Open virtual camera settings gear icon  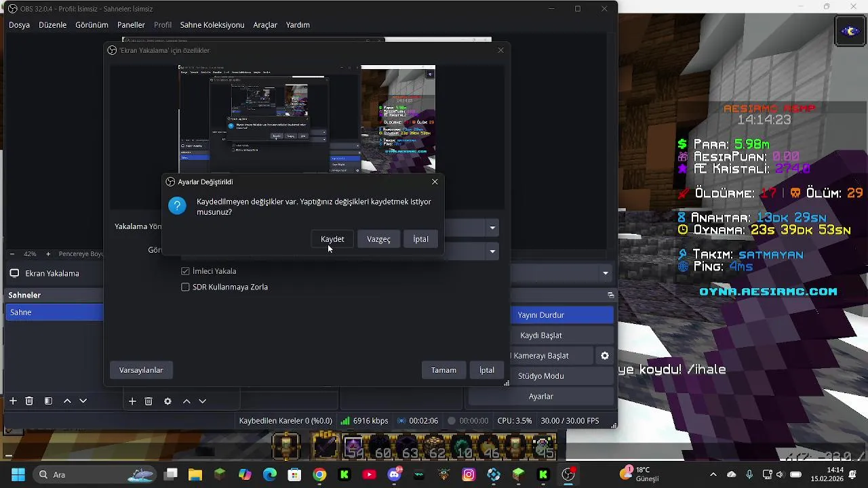click(x=605, y=356)
